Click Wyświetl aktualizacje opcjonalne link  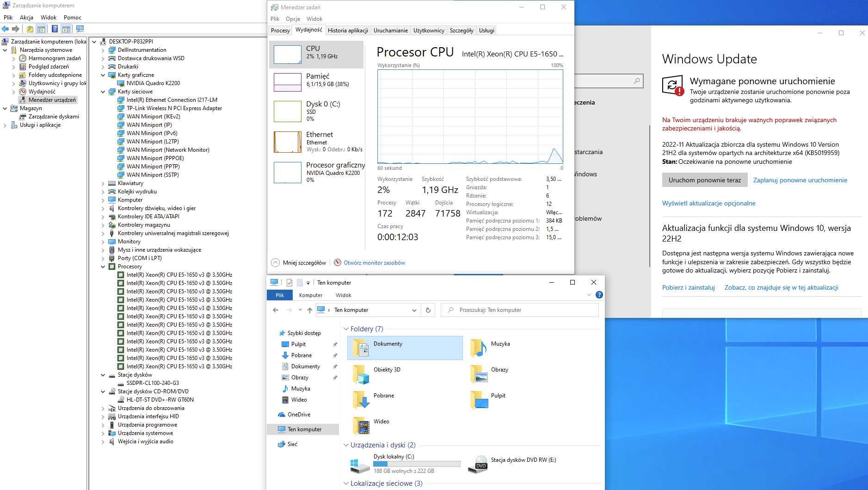click(x=708, y=203)
